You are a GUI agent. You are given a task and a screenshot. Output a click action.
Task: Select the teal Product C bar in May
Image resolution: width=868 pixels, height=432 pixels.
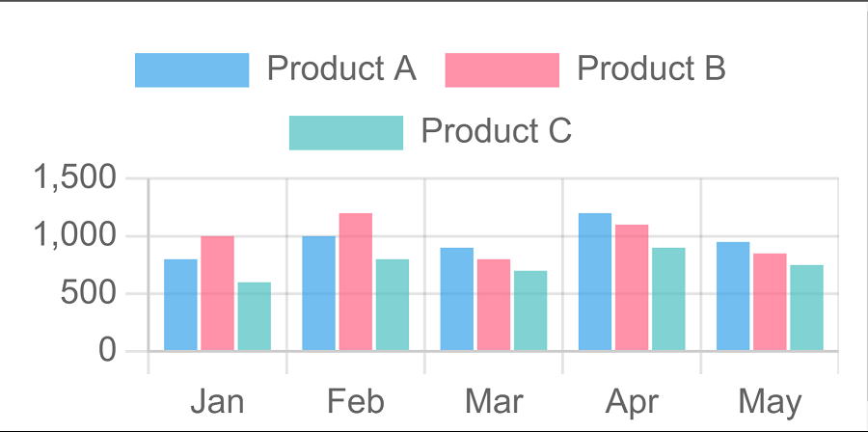click(806, 308)
